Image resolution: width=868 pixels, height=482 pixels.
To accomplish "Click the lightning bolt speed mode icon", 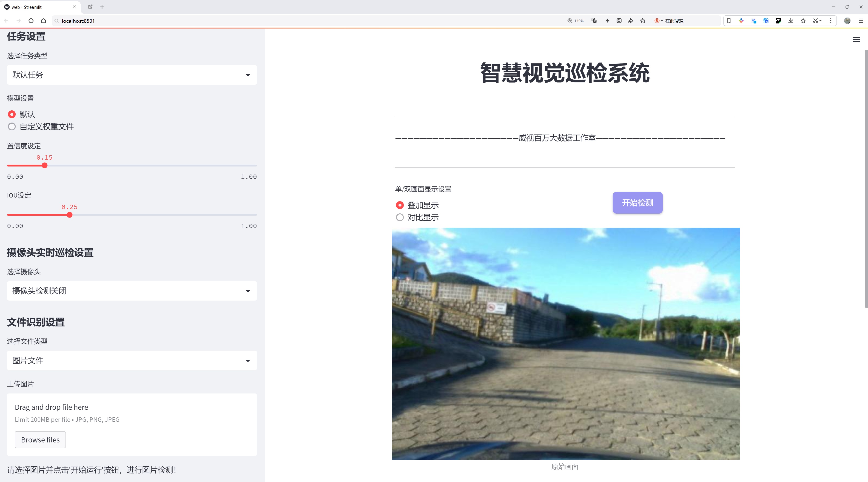I will (x=607, y=21).
